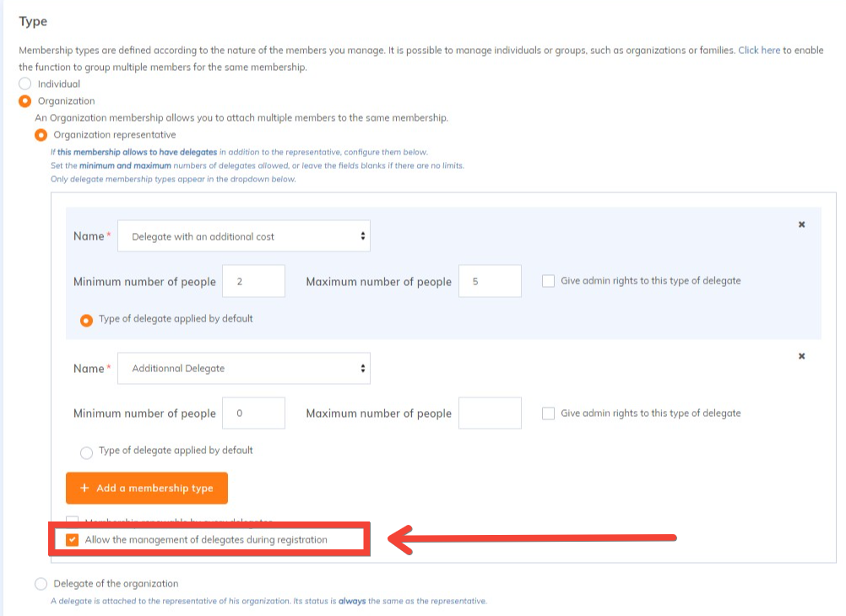Choose the Organization representative option
Image resolution: width=846 pixels, height=616 pixels.
point(41,135)
